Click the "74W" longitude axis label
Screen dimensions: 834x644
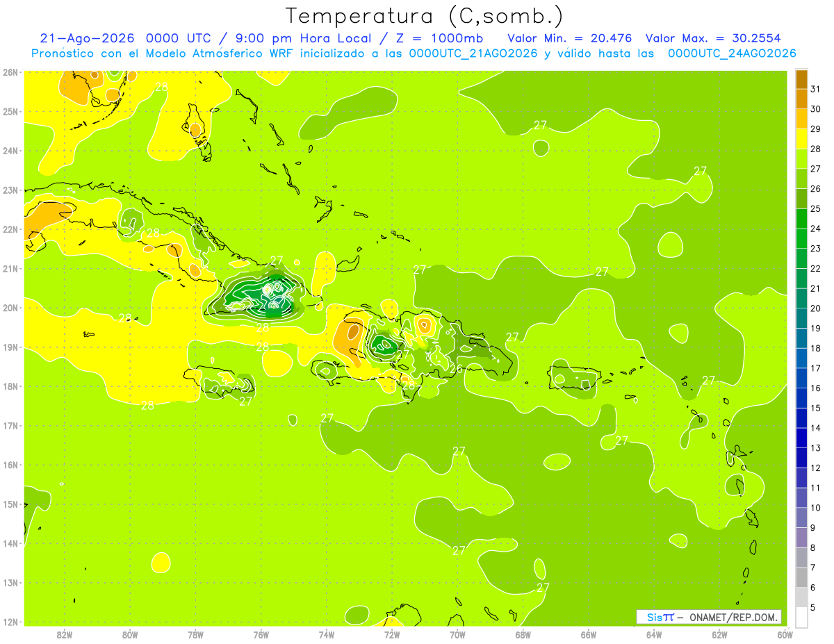click(327, 634)
